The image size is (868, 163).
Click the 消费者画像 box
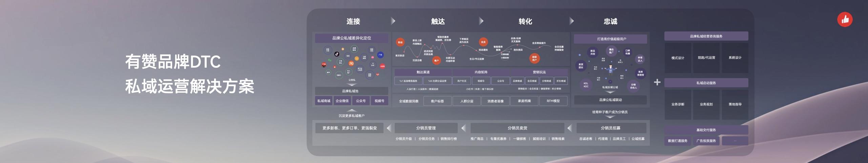495,101
